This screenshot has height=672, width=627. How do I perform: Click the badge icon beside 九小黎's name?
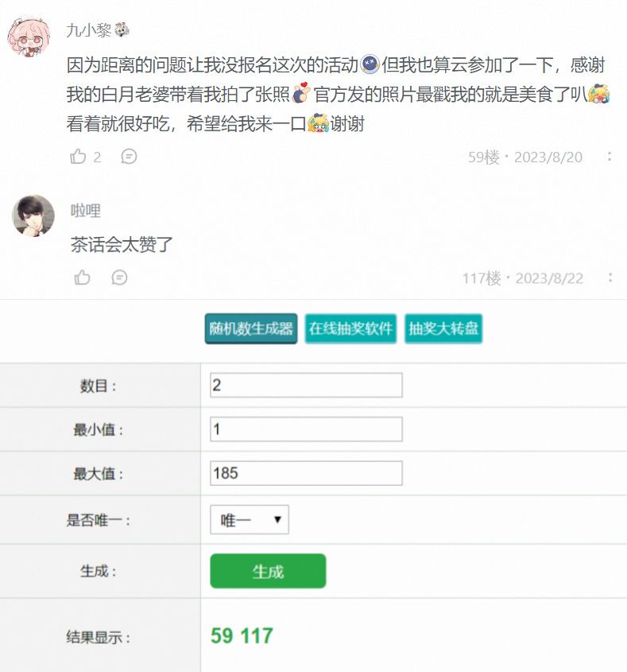point(122,30)
